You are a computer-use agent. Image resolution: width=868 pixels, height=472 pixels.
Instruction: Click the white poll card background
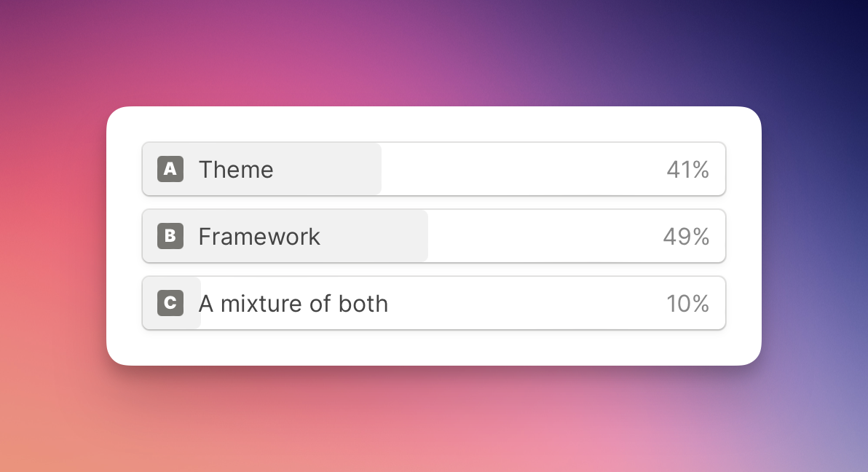(x=433, y=347)
